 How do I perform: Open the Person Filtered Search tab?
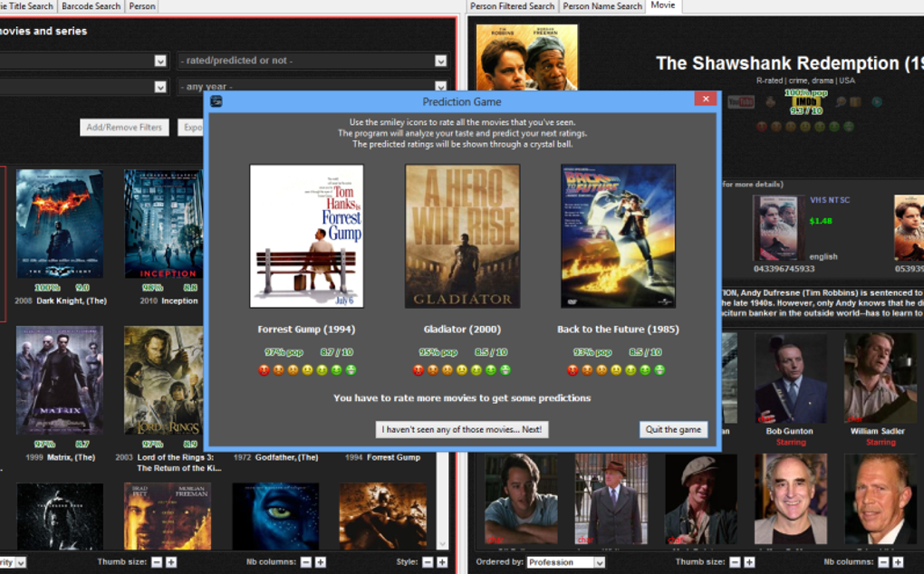pos(512,6)
